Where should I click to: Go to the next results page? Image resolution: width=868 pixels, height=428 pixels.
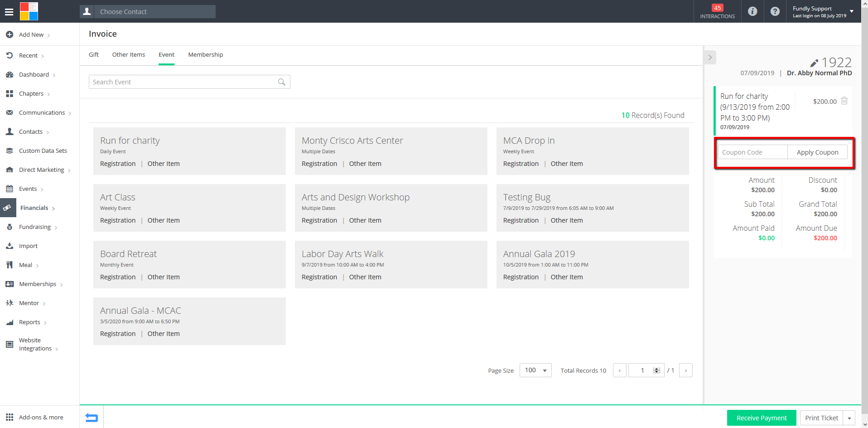pos(686,370)
